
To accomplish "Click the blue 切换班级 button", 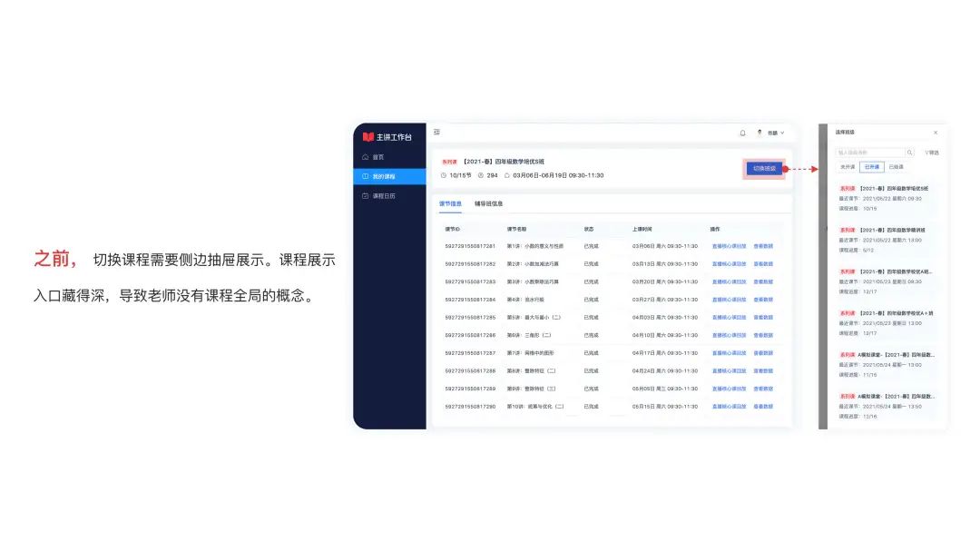I will pos(764,169).
